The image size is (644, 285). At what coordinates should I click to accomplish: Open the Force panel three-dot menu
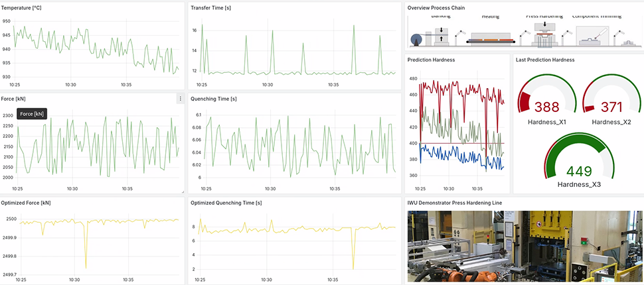180,99
